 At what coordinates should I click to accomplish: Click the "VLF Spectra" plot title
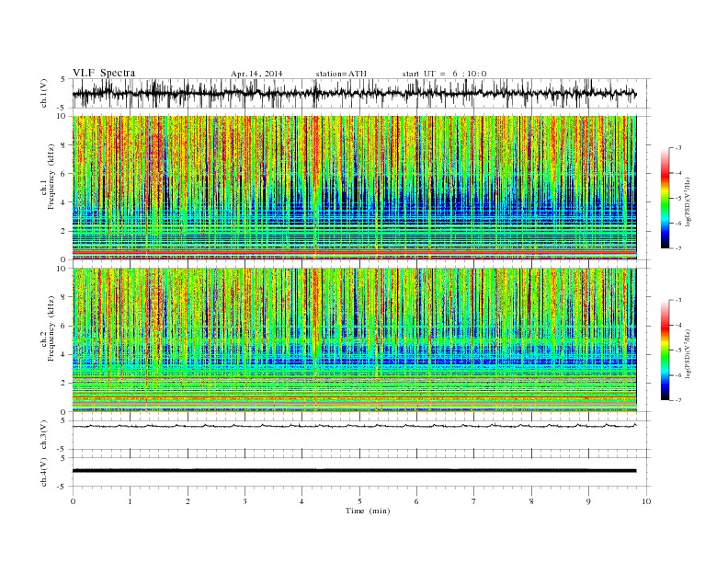(x=104, y=73)
